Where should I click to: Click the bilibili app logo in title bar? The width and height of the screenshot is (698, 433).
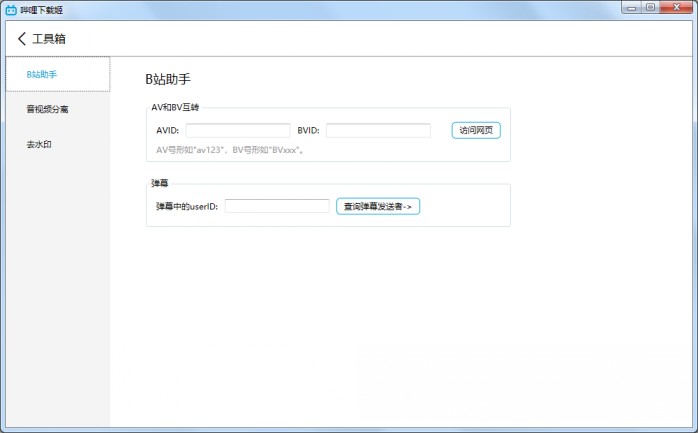[x=11, y=10]
